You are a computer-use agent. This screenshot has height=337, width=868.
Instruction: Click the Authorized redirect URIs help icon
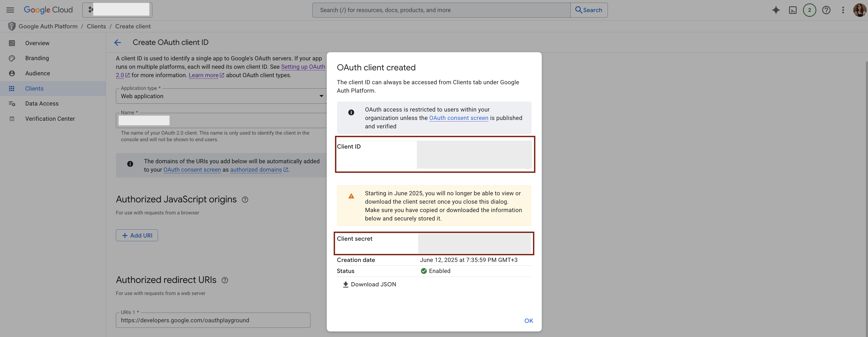click(x=225, y=280)
